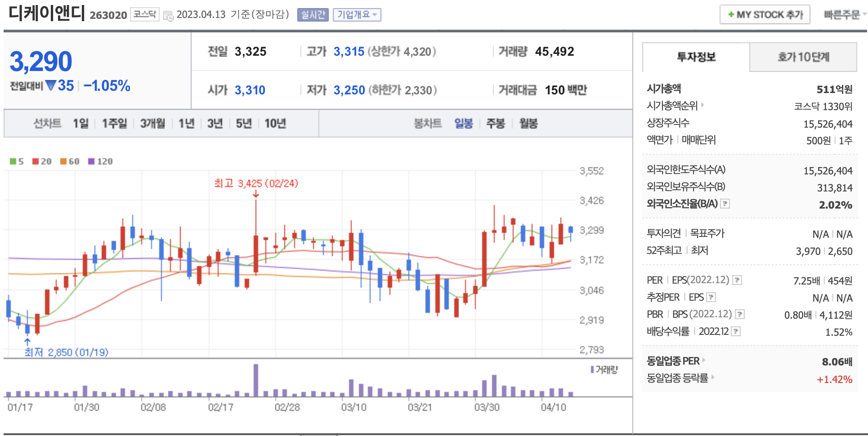868x436 pixels.
Task: Select the 투자정보 tab
Action: click(696, 57)
